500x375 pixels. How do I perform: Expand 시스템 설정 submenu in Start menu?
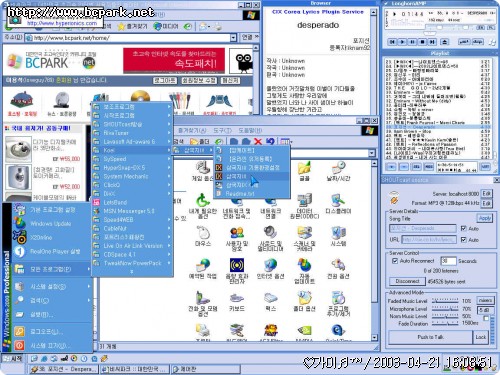pos(52,286)
